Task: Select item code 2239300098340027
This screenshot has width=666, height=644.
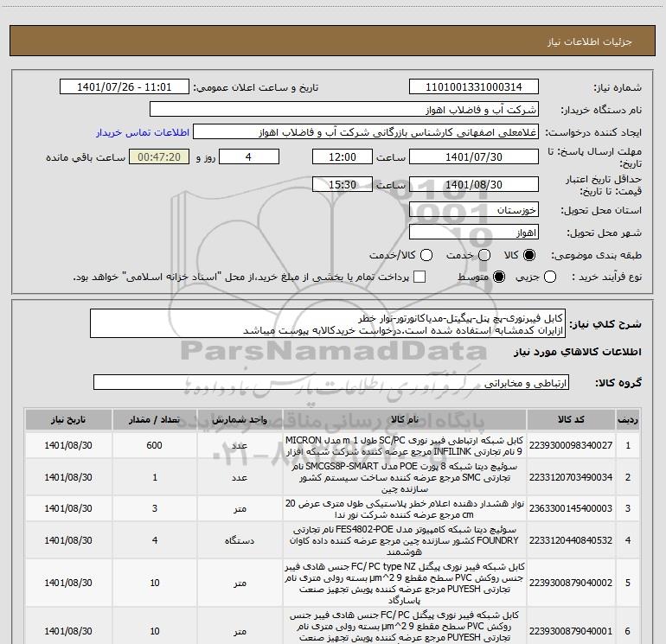Action: pos(571,445)
